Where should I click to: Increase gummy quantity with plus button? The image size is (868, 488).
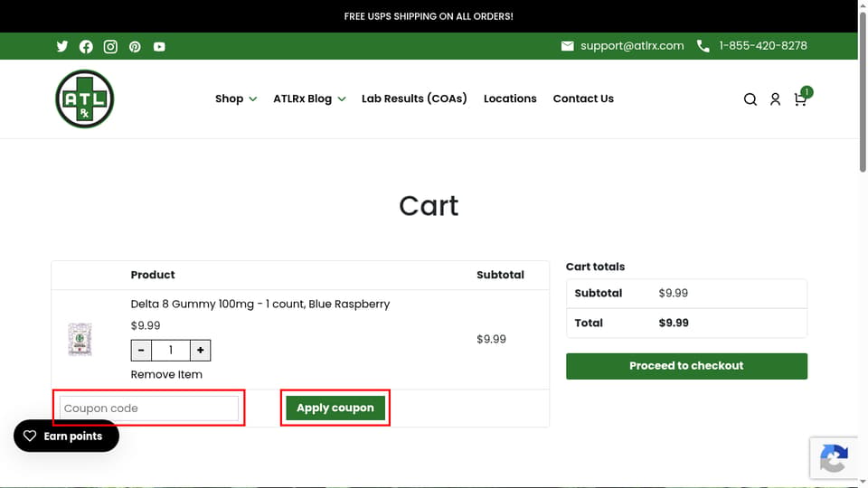[x=201, y=351]
